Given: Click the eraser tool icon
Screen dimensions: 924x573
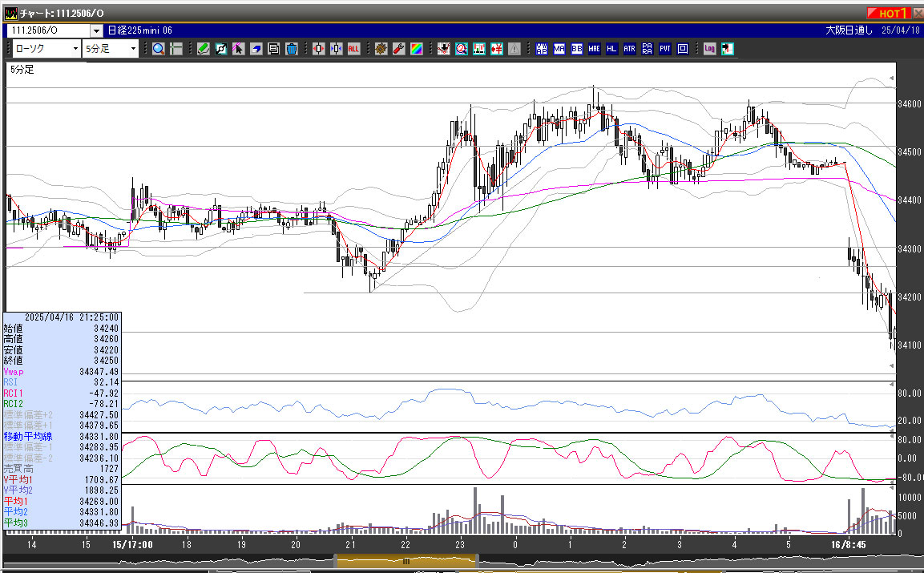Looking at the screenshot, I should [256, 49].
